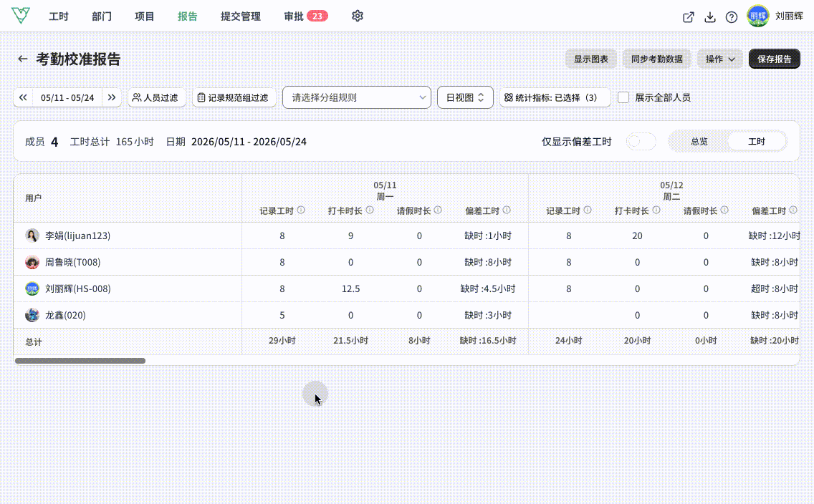Click the app logo at the top left
This screenshot has height=504, width=814.
pos(21,16)
